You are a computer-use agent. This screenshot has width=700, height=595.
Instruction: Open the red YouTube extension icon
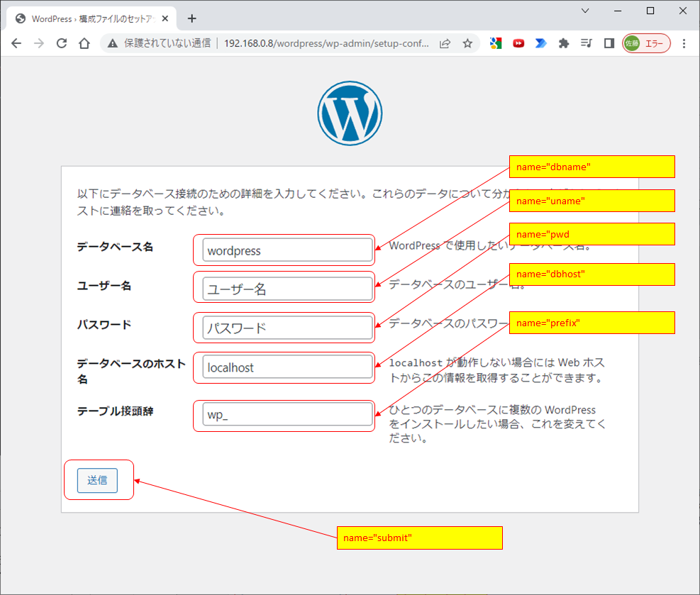[x=518, y=43]
